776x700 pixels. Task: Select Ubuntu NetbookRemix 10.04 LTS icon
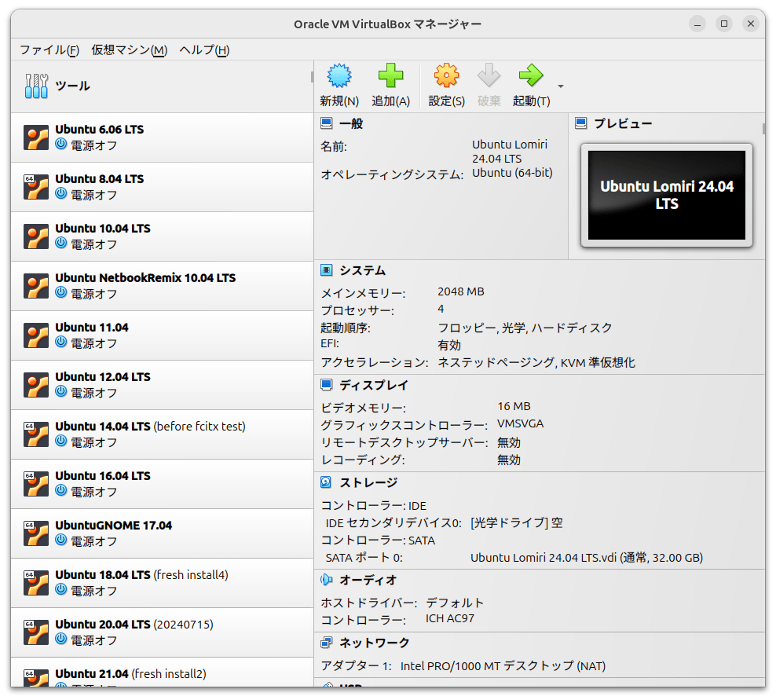36,286
